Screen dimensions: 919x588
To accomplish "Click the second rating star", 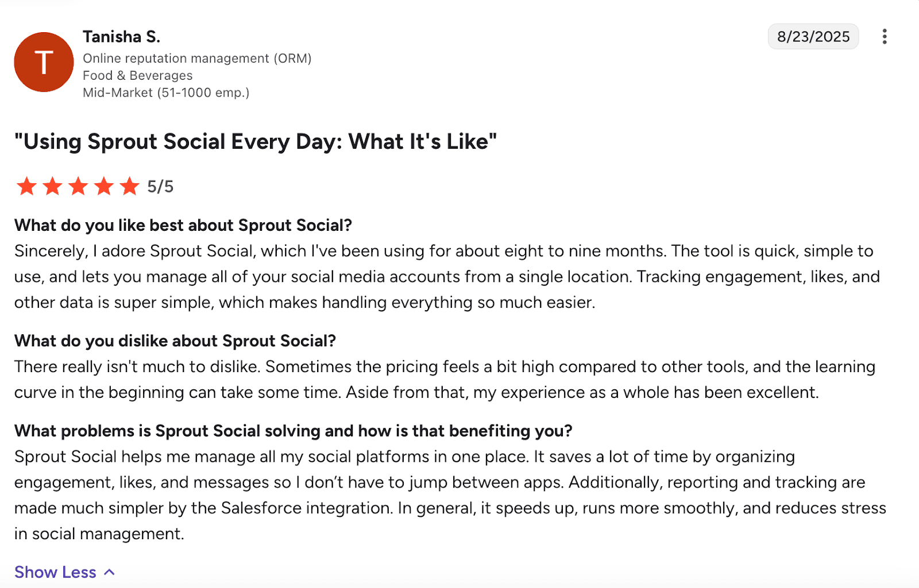I will point(52,187).
